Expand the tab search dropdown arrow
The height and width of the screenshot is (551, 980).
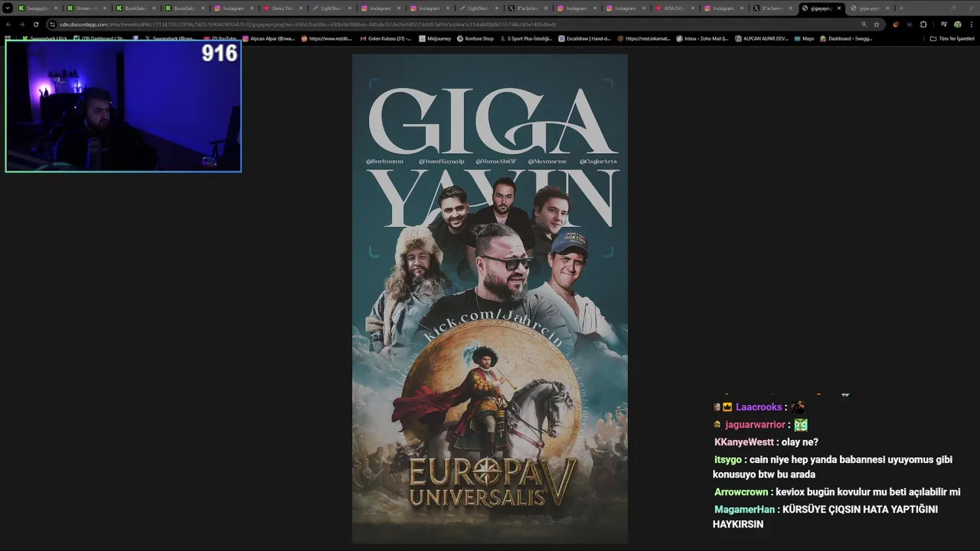[x=7, y=8]
